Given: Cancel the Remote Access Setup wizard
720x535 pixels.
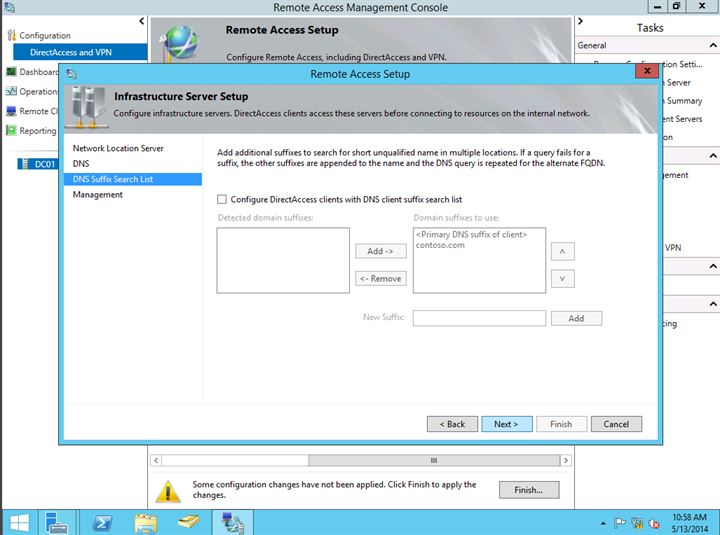Looking at the screenshot, I should point(616,424).
